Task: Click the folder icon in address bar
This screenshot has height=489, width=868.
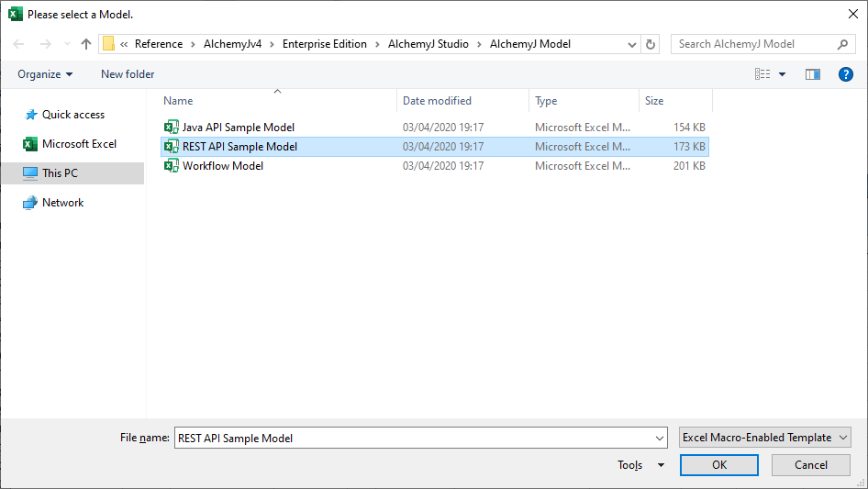Action: coord(108,44)
